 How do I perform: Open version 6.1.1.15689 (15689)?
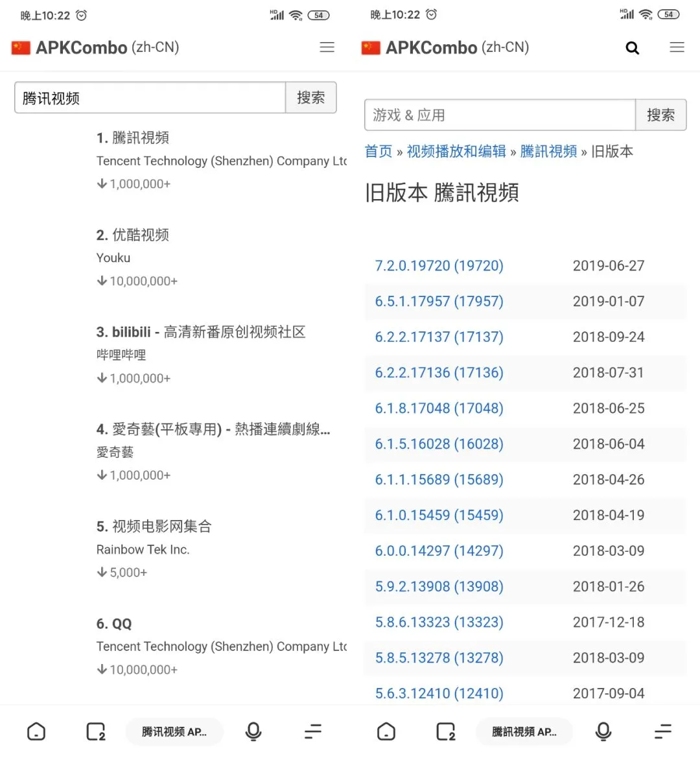(439, 480)
